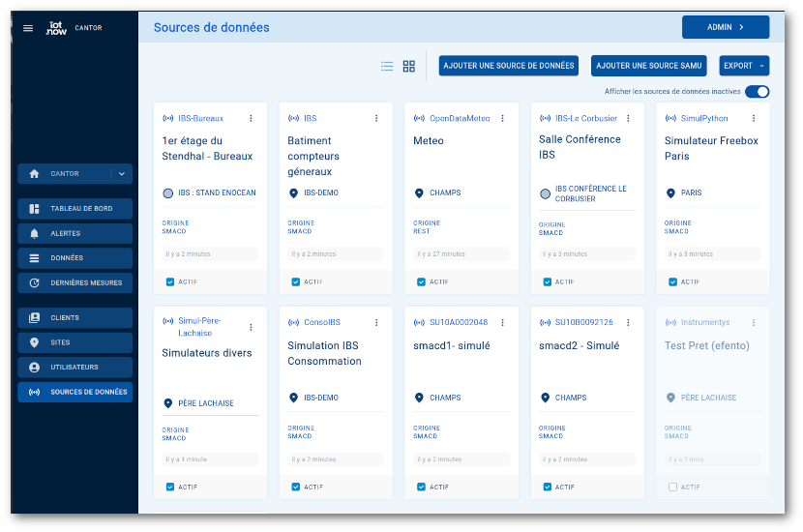Open three-dot menu on OpenDataMeteo card
The height and width of the screenshot is (532, 803).
point(502,118)
